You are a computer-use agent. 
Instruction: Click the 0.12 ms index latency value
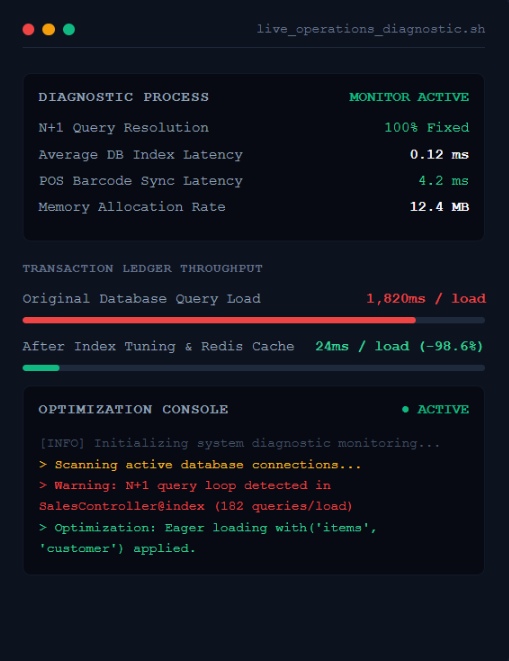[x=439, y=154]
